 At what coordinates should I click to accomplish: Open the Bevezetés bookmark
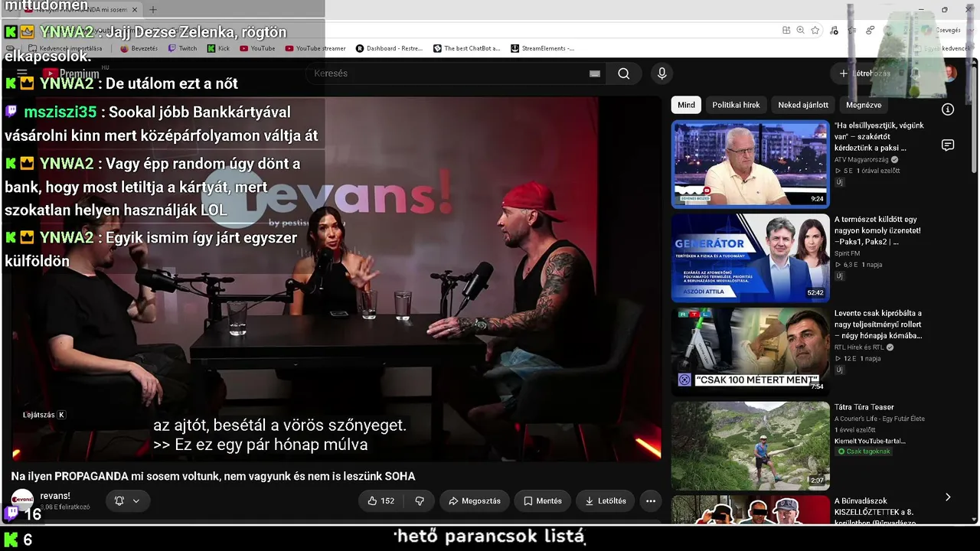point(139,48)
